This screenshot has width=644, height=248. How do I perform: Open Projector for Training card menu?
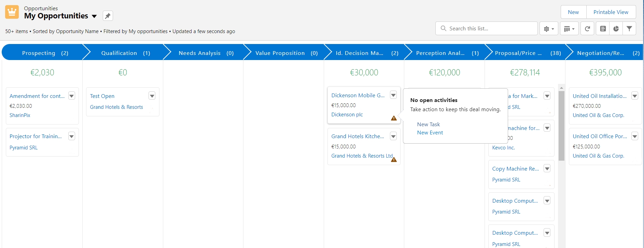click(72, 136)
